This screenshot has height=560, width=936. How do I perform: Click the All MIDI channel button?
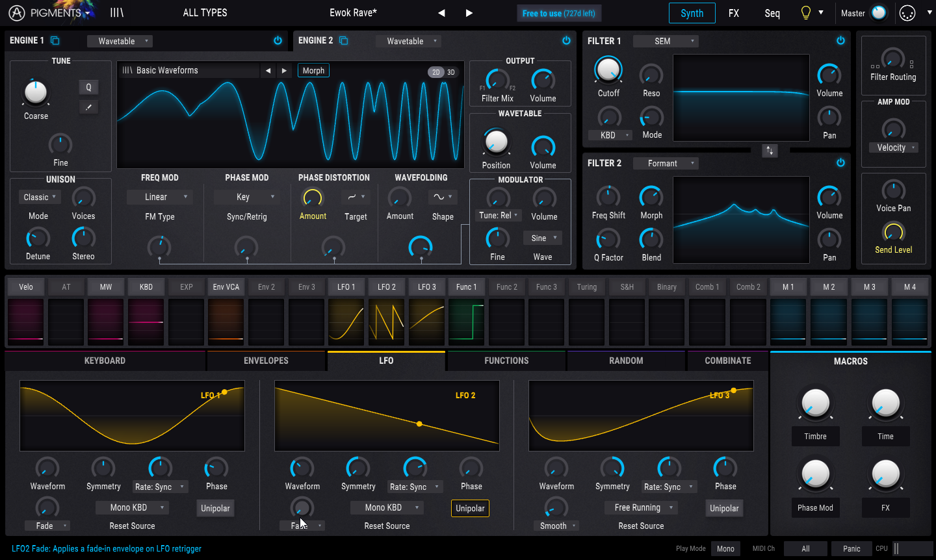tap(805, 548)
